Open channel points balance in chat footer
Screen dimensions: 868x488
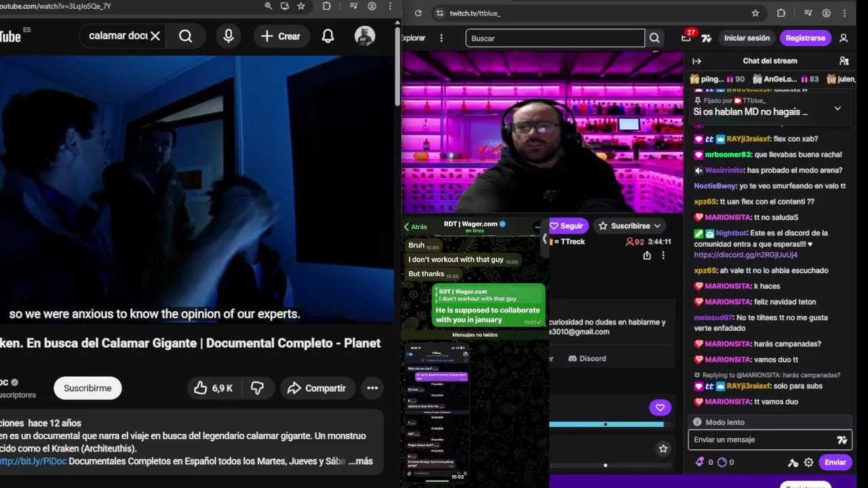coord(726,462)
